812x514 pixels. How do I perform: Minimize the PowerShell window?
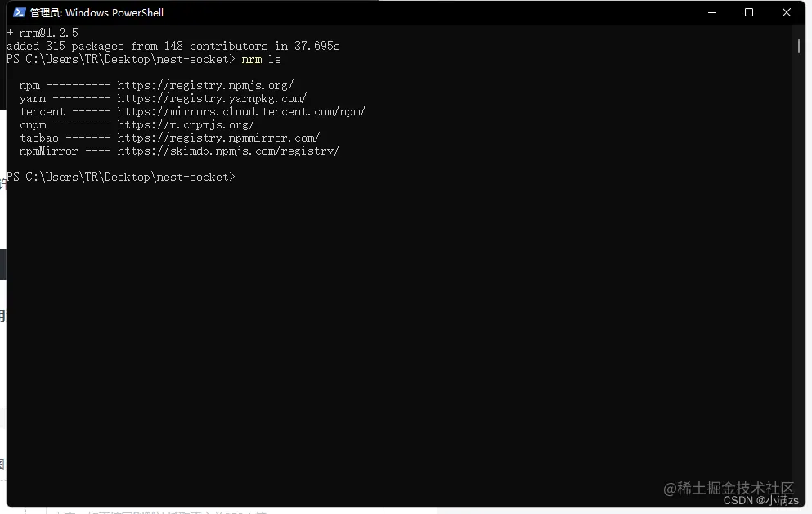pyautogui.click(x=712, y=12)
